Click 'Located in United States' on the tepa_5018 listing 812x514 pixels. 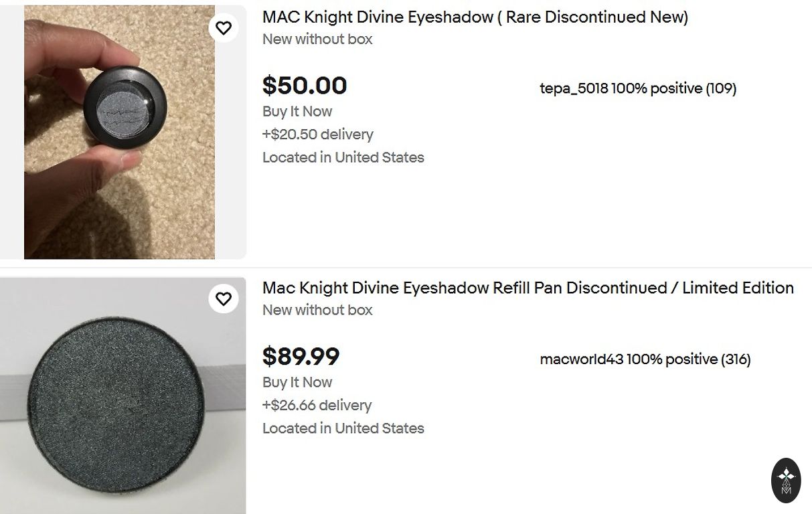(x=343, y=158)
